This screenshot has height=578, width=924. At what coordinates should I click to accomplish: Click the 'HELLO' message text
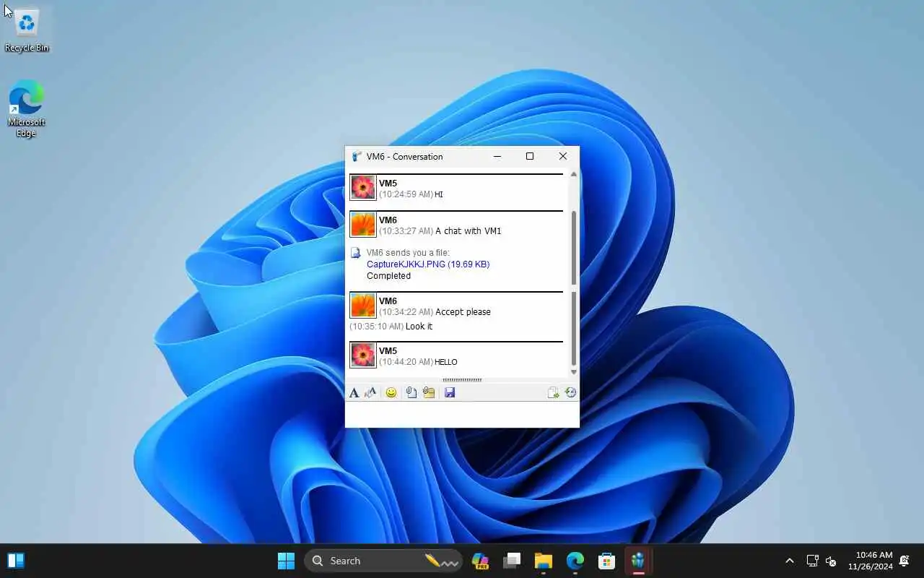[x=446, y=362]
